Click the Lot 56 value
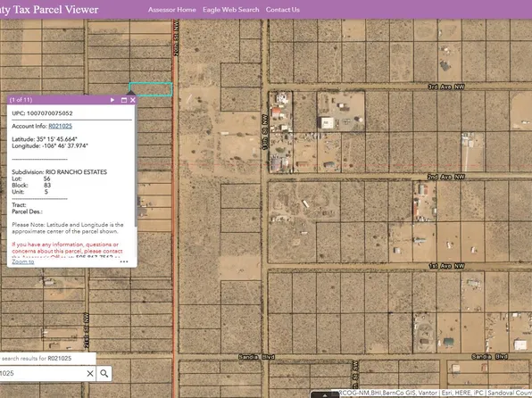 click(x=46, y=178)
